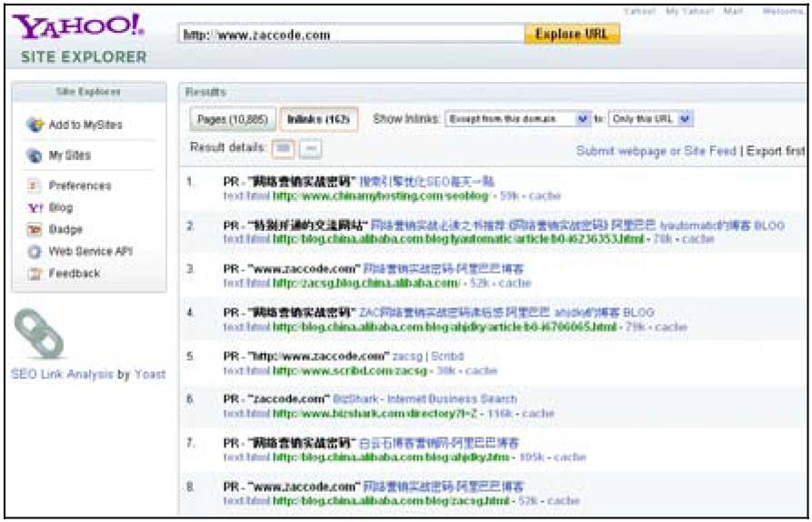Open alibaba article i6706065 URL
812x522 pixels.
coord(445,326)
